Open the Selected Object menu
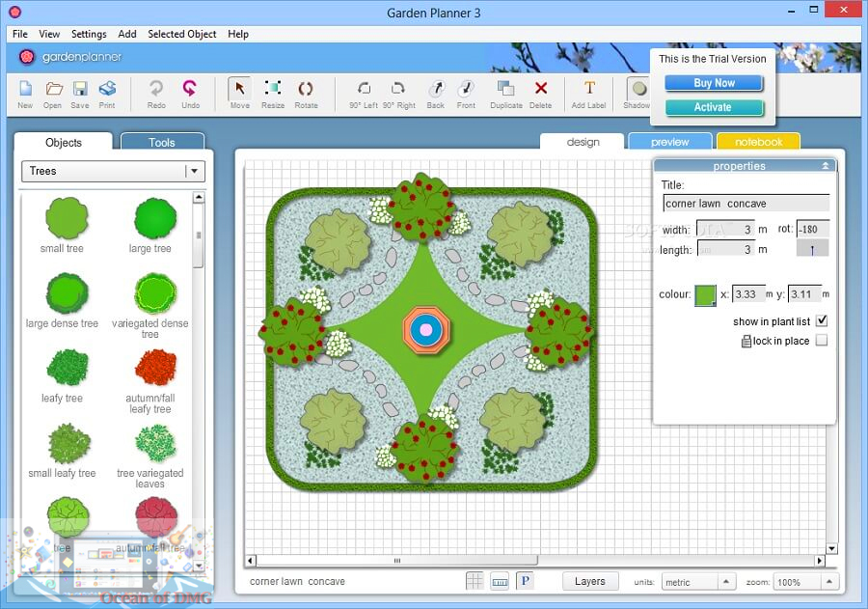Screen dimensions: 868x609 click(181, 34)
